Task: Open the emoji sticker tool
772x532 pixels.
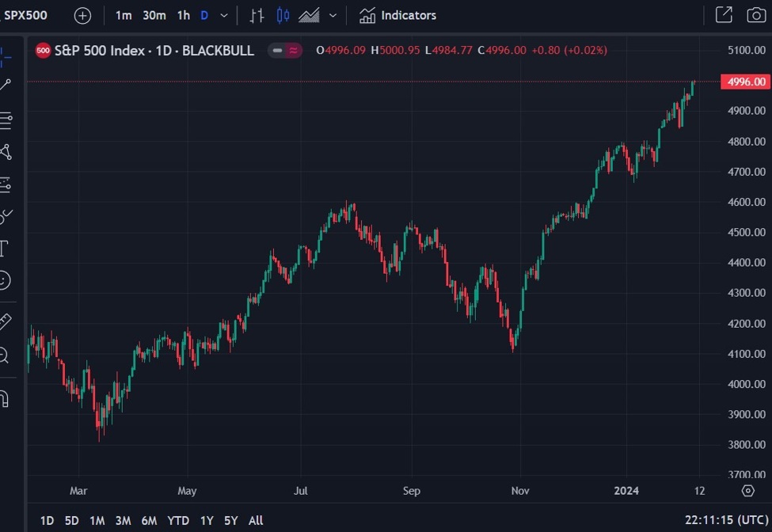Action: coord(5,280)
